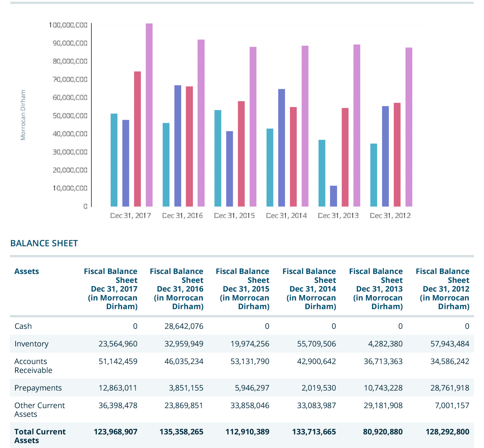Click the Prepayments row label
The height and width of the screenshot is (448, 484).
pyautogui.click(x=38, y=388)
